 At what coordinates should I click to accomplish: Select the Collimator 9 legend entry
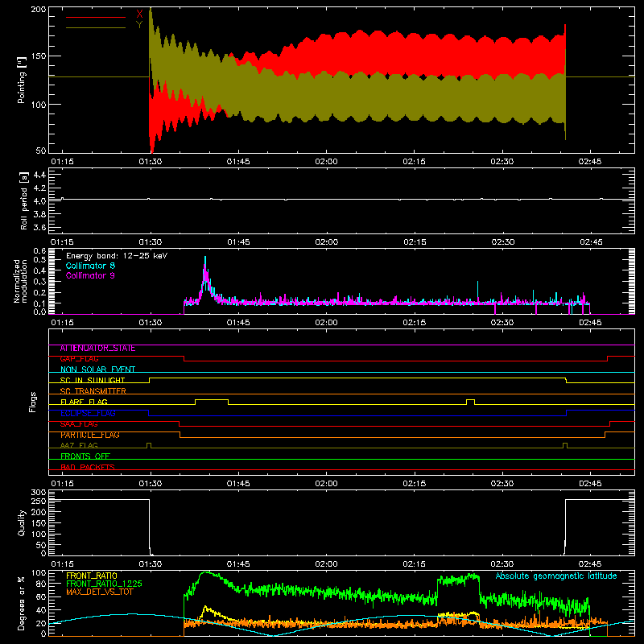[90, 275]
